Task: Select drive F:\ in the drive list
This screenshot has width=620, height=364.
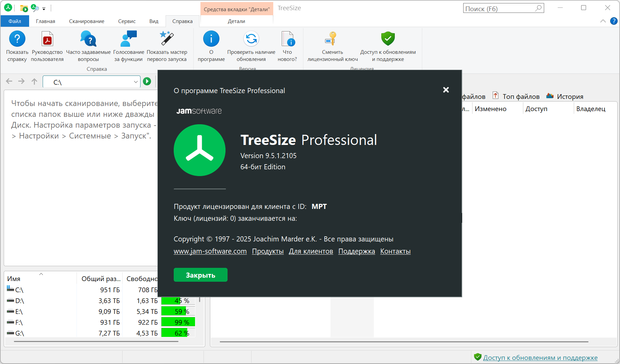Action: tap(19, 322)
